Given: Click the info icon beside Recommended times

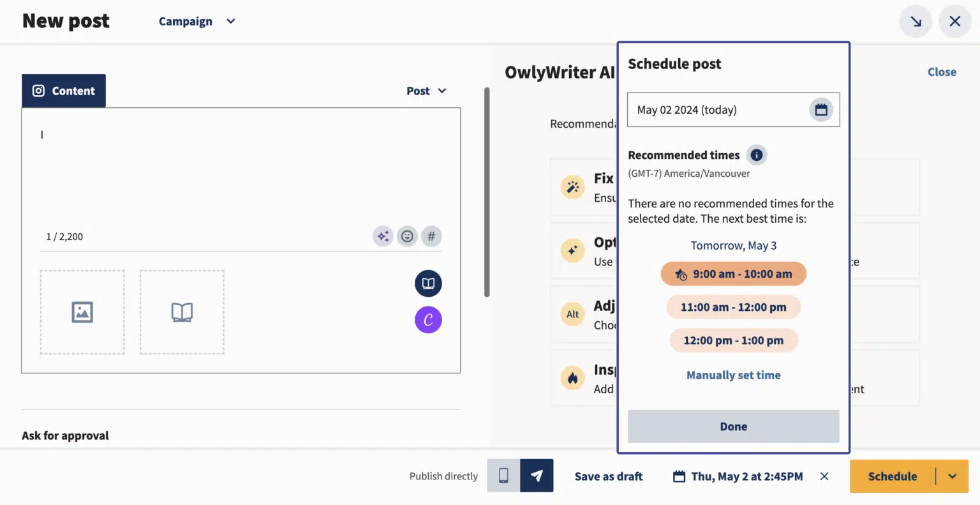Looking at the screenshot, I should (x=757, y=155).
